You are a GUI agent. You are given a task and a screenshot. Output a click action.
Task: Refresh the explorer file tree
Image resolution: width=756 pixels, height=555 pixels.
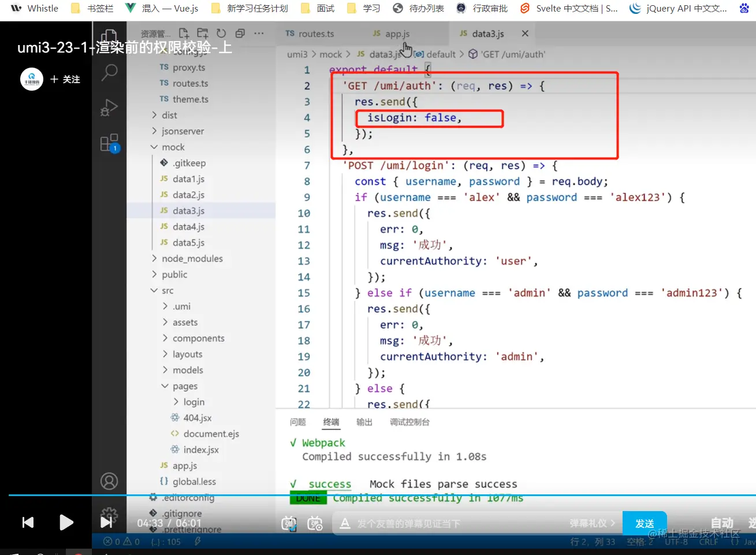coord(221,33)
